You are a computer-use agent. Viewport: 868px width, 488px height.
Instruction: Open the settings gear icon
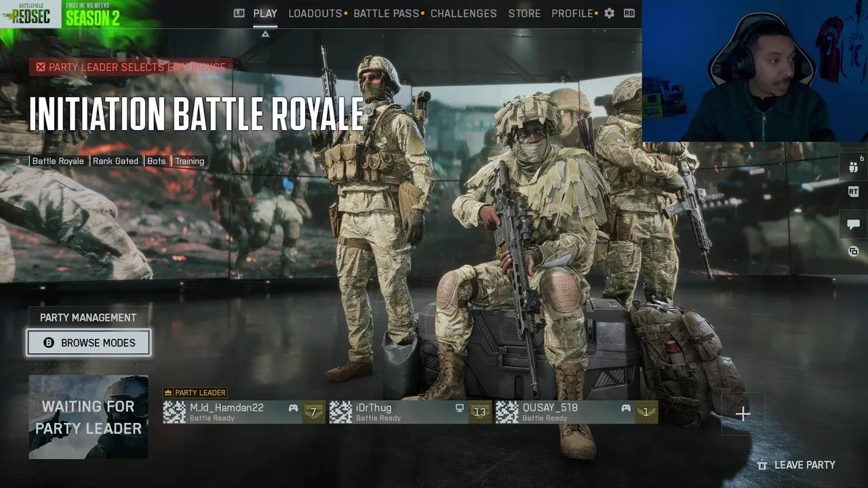609,14
